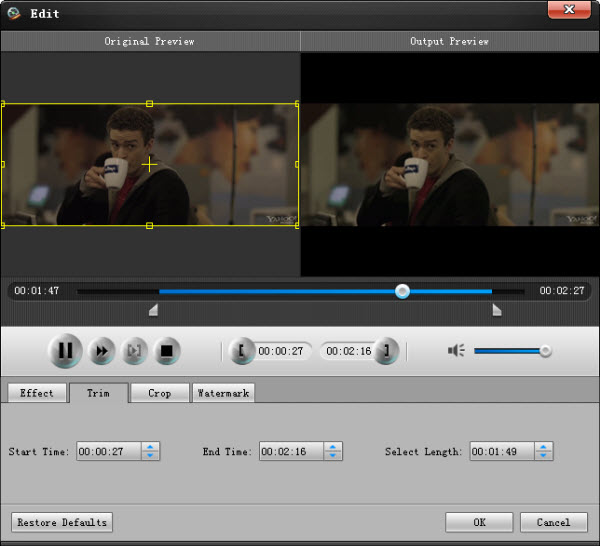Image resolution: width=600 pixels, height=546 pixels.
Task: Click the fast forward button
Action: (x=101, y=351)
